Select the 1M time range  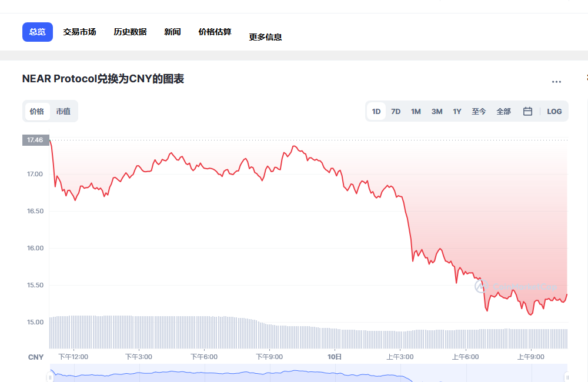tap(416, 111)
